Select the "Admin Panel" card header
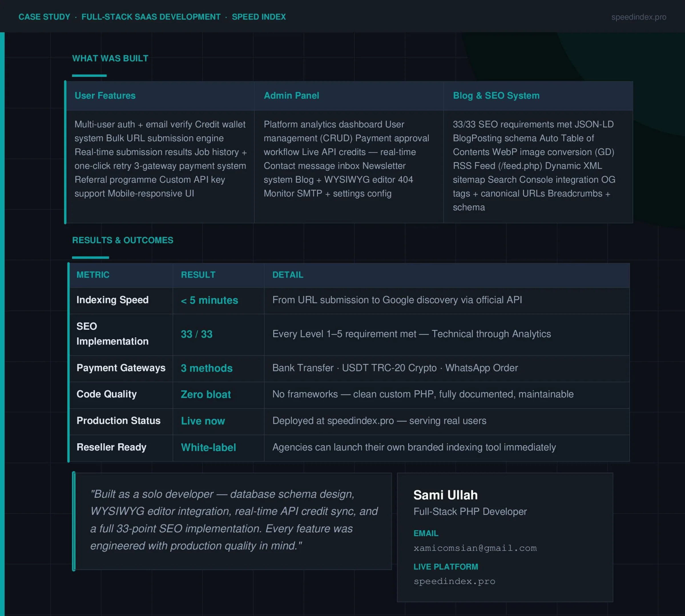This screenshot has height=616, width=685. coord(291,96)
